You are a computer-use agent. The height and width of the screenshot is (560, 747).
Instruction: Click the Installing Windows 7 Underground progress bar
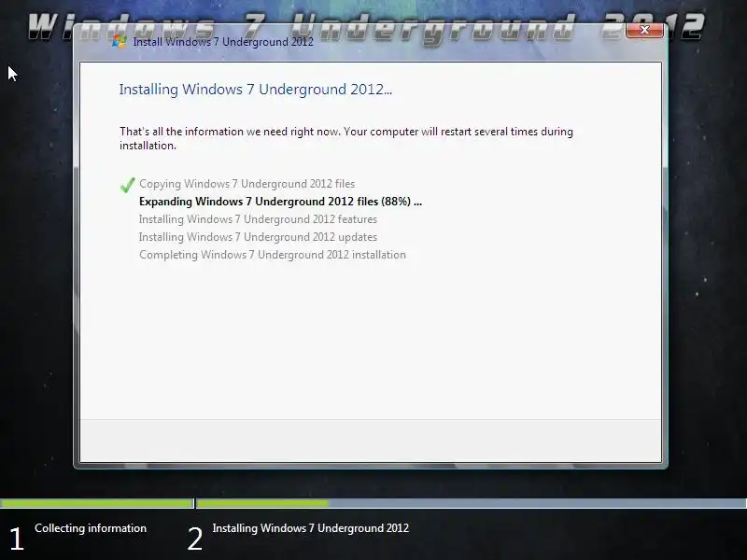tap(472, 503)
